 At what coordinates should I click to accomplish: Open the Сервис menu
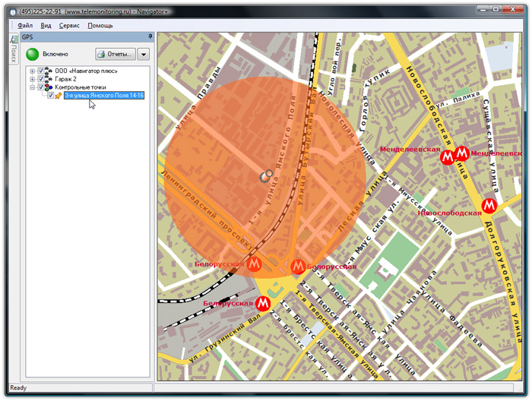point(69,25)
